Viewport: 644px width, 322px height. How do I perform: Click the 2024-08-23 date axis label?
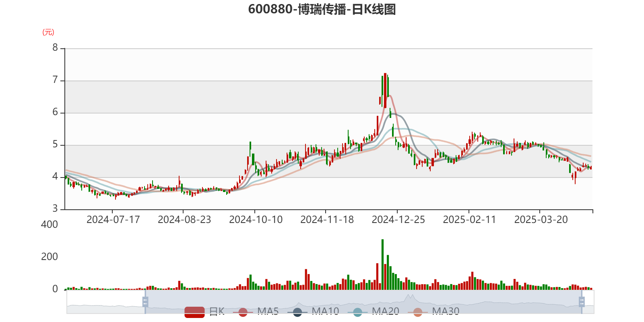(x=184, y=220)
